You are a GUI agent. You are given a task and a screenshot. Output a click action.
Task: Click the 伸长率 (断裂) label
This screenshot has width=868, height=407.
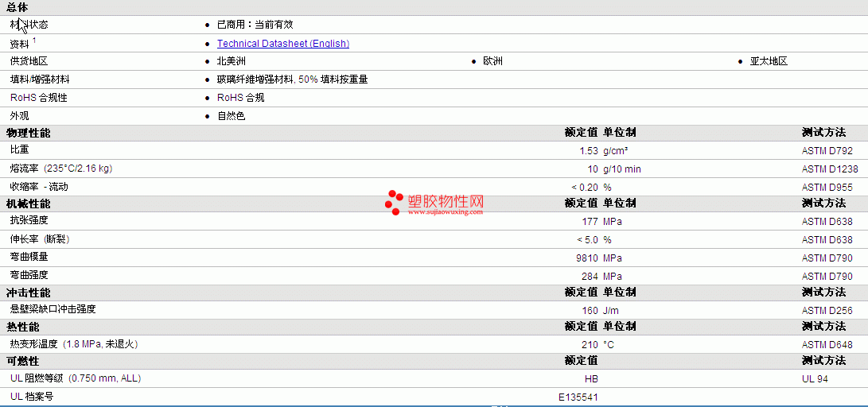coord(40,239)
